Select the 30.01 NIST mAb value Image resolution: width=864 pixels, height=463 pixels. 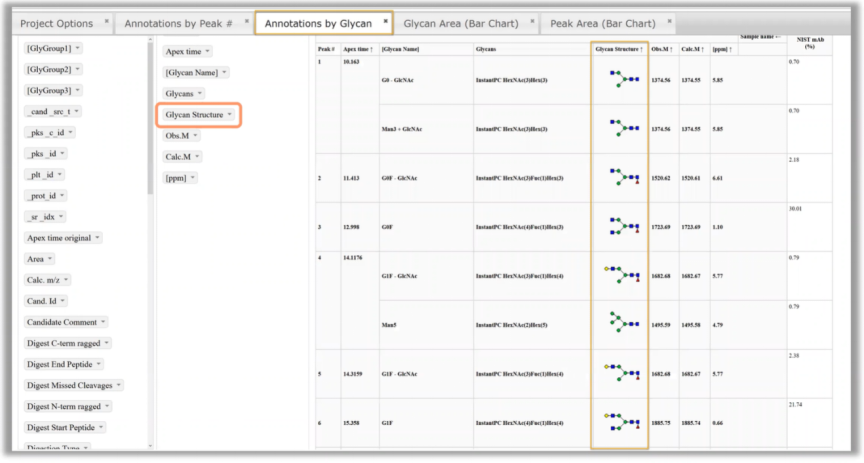795,209
